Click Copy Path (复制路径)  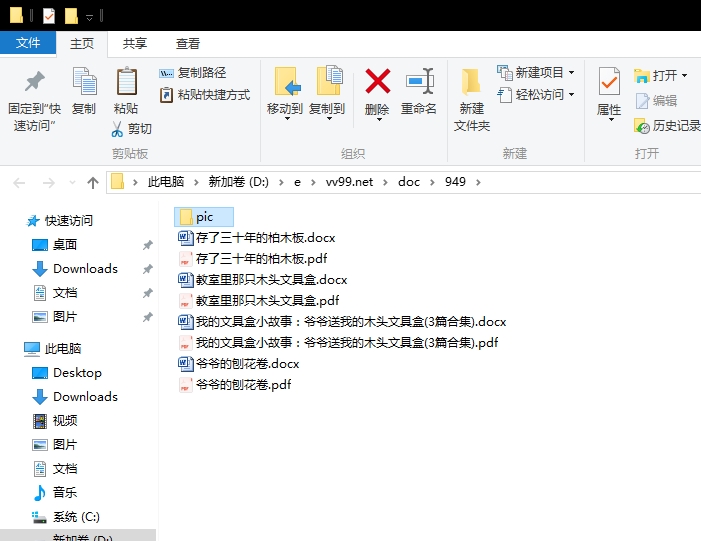[193, 72]
